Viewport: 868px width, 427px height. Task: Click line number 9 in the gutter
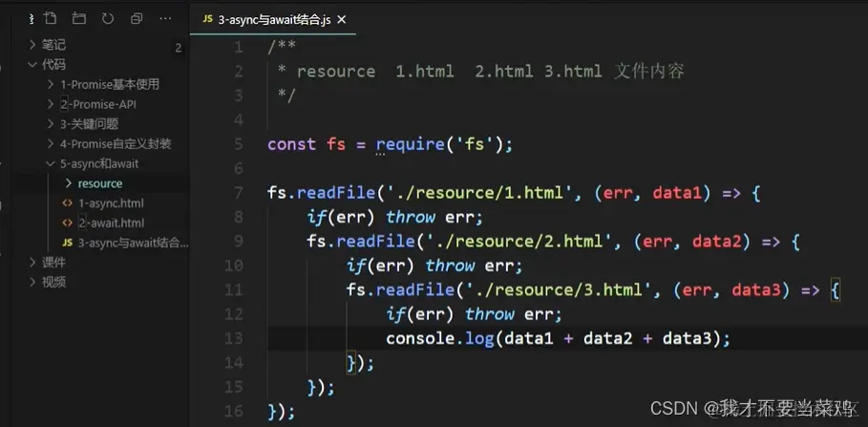coord(238,242)
